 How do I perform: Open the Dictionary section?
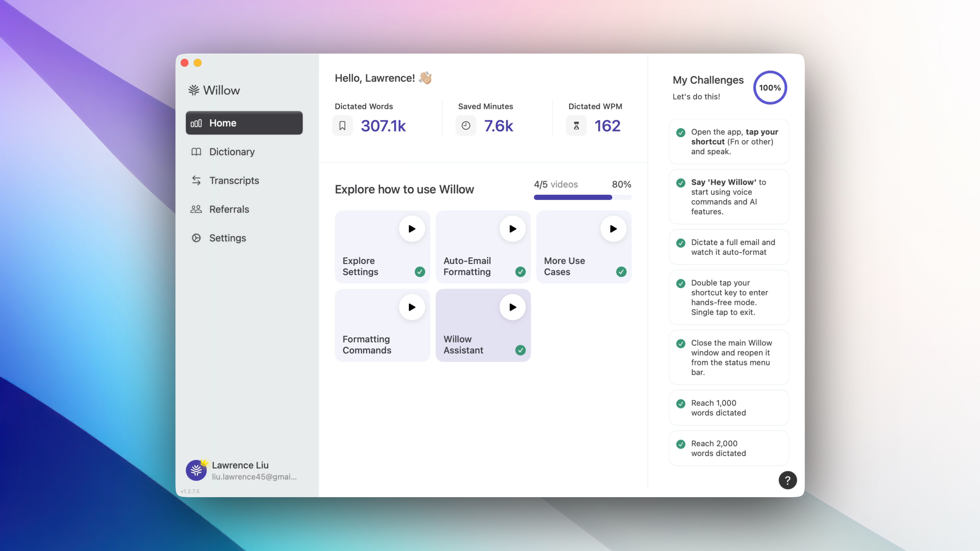click(244, 152)
